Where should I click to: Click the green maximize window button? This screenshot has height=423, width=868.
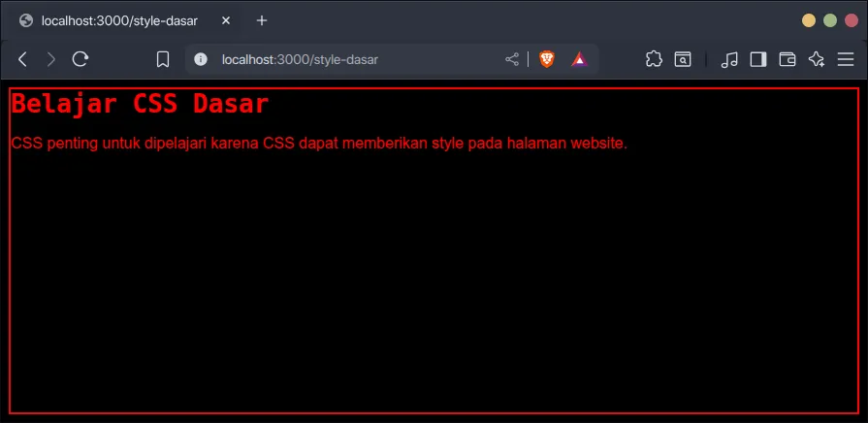(x=830, y=20)
